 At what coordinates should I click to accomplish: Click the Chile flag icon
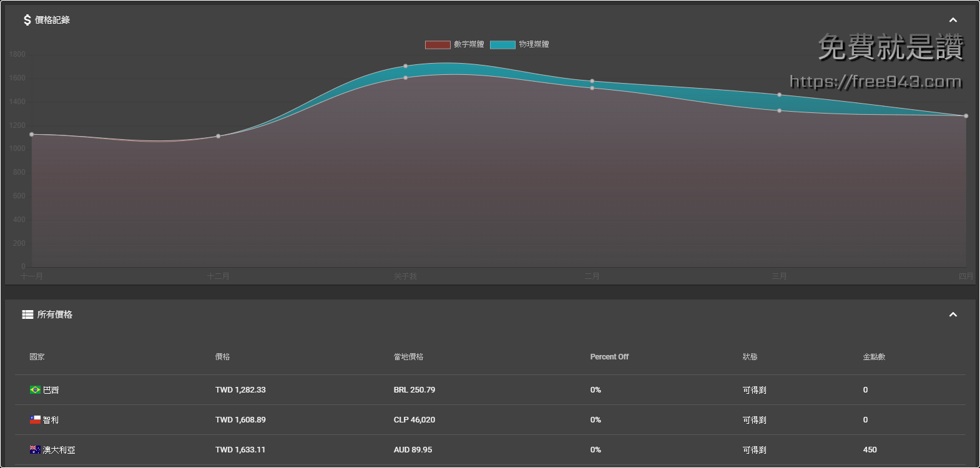(35, 420)
